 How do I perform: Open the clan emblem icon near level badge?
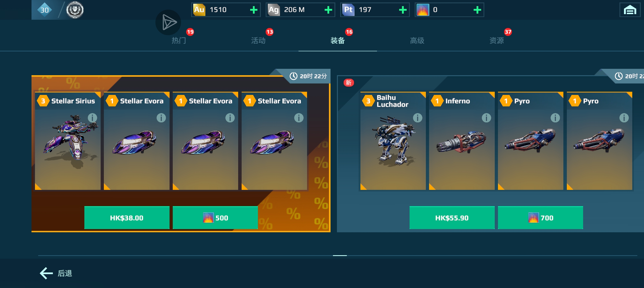(75, 10)
